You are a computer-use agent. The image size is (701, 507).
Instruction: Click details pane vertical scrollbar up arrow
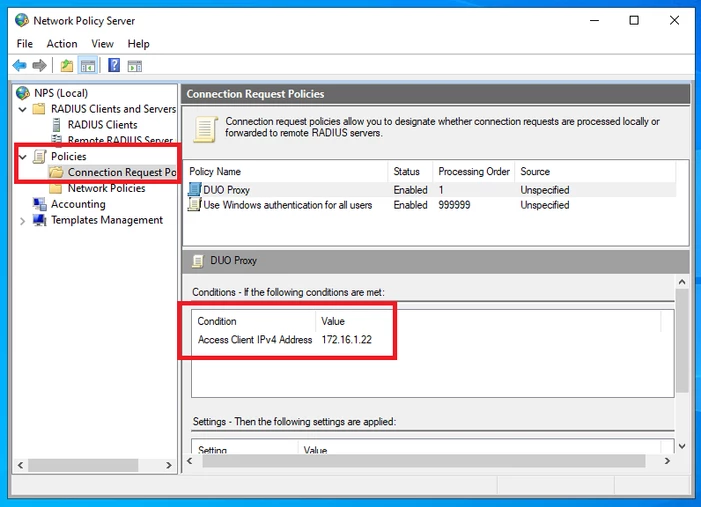pos(682,282)
